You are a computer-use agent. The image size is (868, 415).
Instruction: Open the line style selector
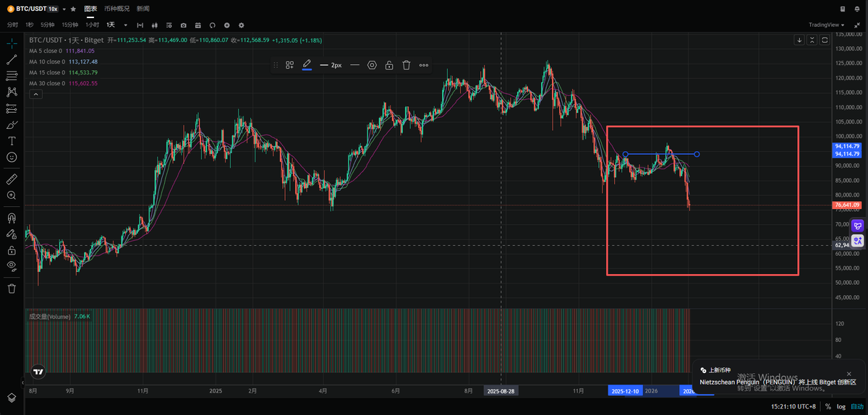pos(354,65)
